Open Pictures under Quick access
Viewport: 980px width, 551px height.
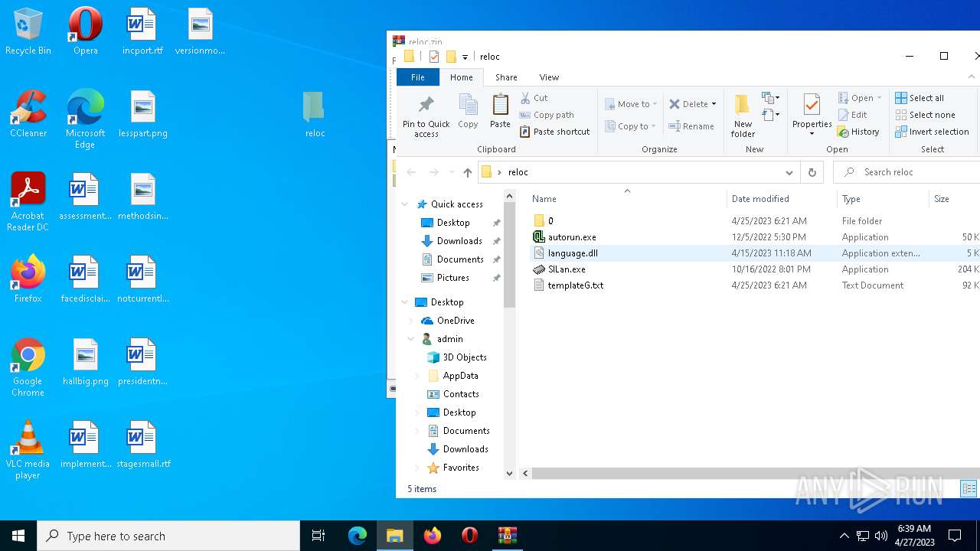pos(452,278)
